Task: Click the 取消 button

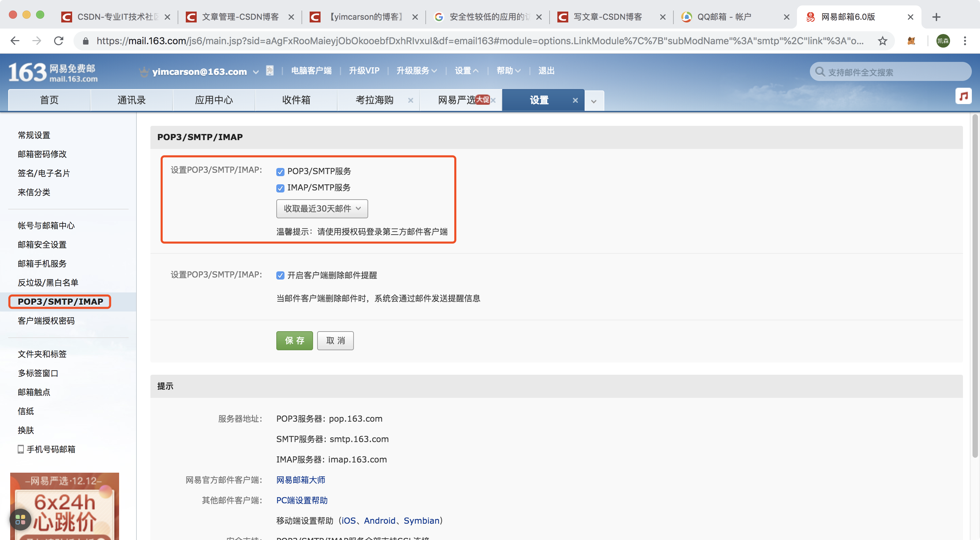Action: pos(335,340)
